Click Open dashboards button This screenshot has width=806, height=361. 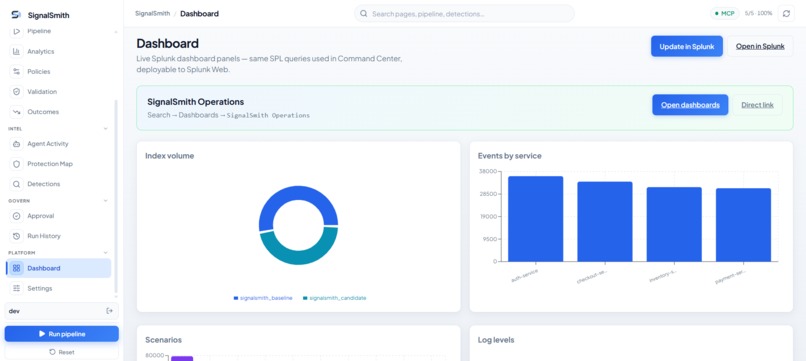pyautogui.click(x=690, y=105)
